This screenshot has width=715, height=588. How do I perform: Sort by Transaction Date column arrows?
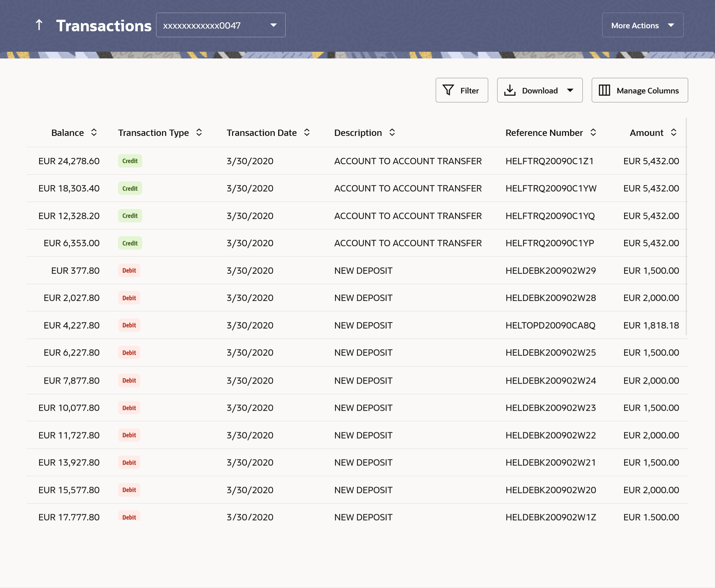[307, 133]
